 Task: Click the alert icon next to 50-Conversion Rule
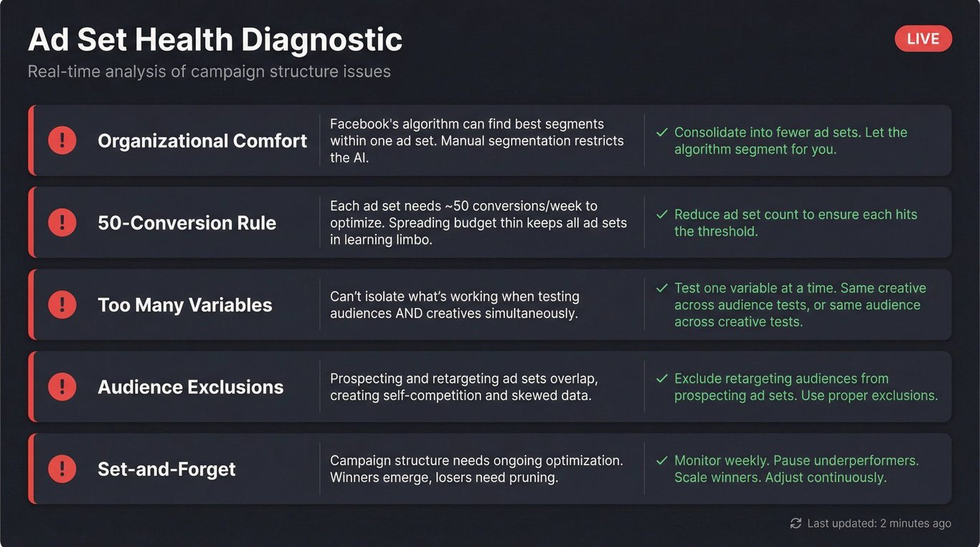click(x=62, y=223)
